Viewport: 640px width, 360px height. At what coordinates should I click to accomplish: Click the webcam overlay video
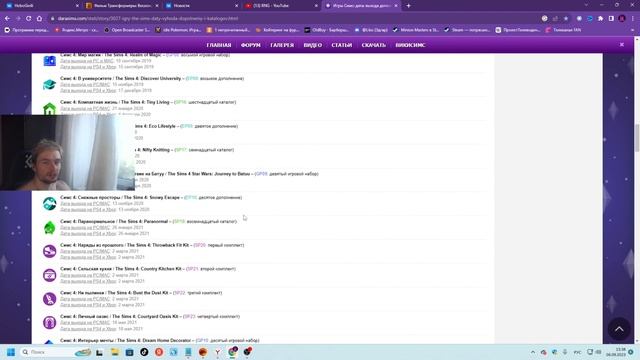click(67, 153)
